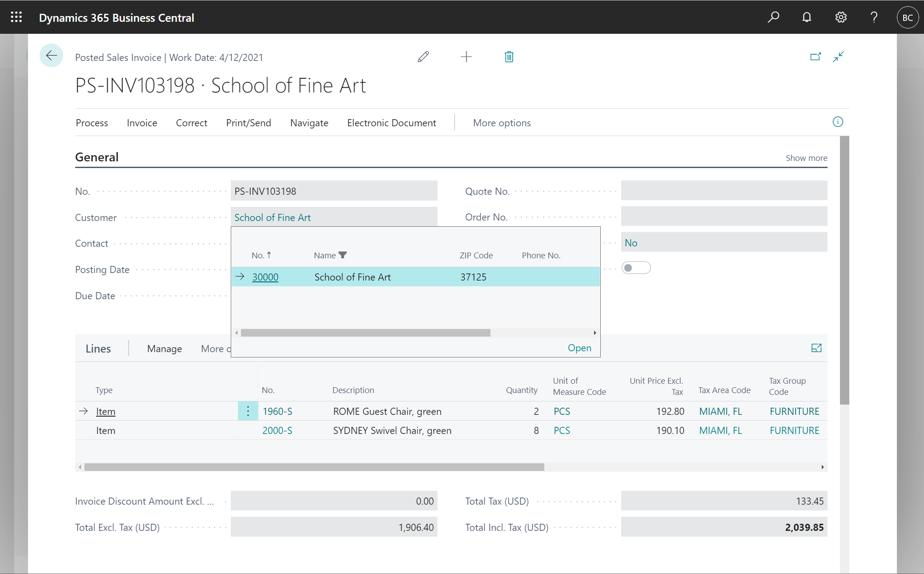Open the Name column header menu
The image size is (924, 574).
pyautogui.click(x=325, y=255)
